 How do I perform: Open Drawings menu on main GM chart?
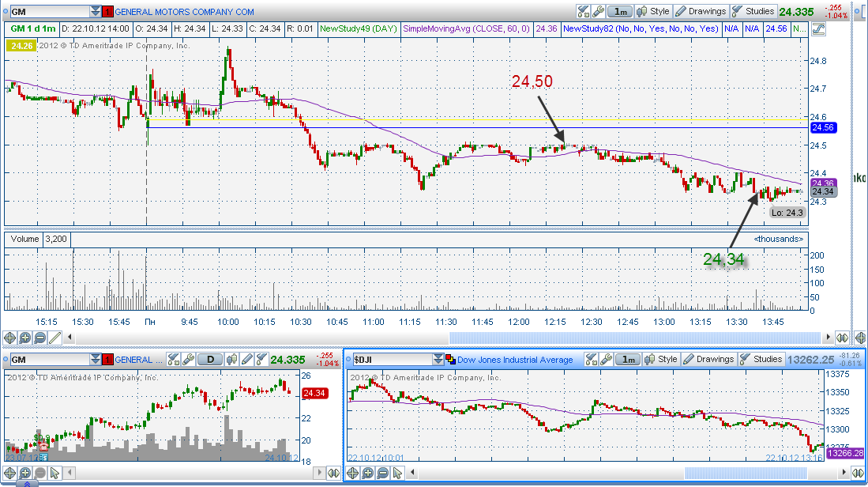point(701,11)
